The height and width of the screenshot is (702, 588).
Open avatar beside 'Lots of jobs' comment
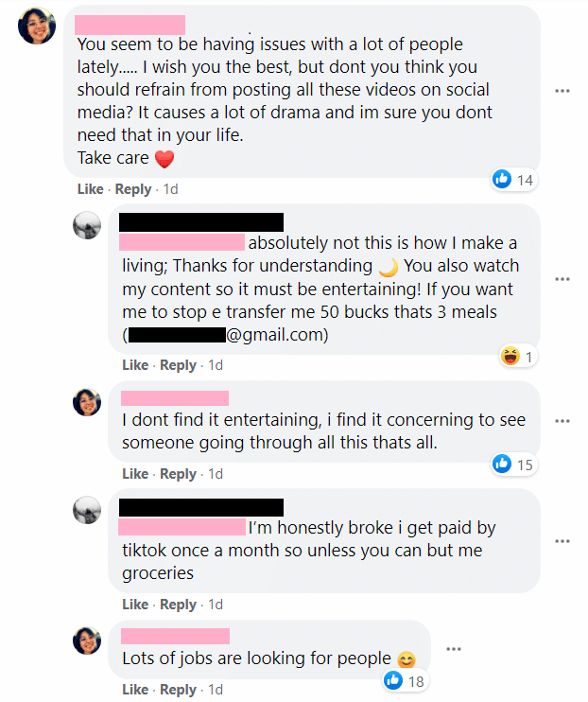coord(87,641)
